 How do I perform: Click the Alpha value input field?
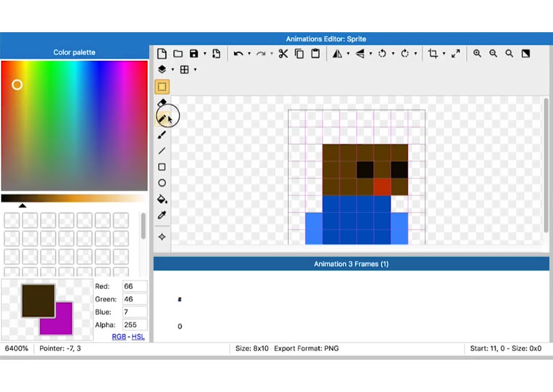(x=135, y=325)
